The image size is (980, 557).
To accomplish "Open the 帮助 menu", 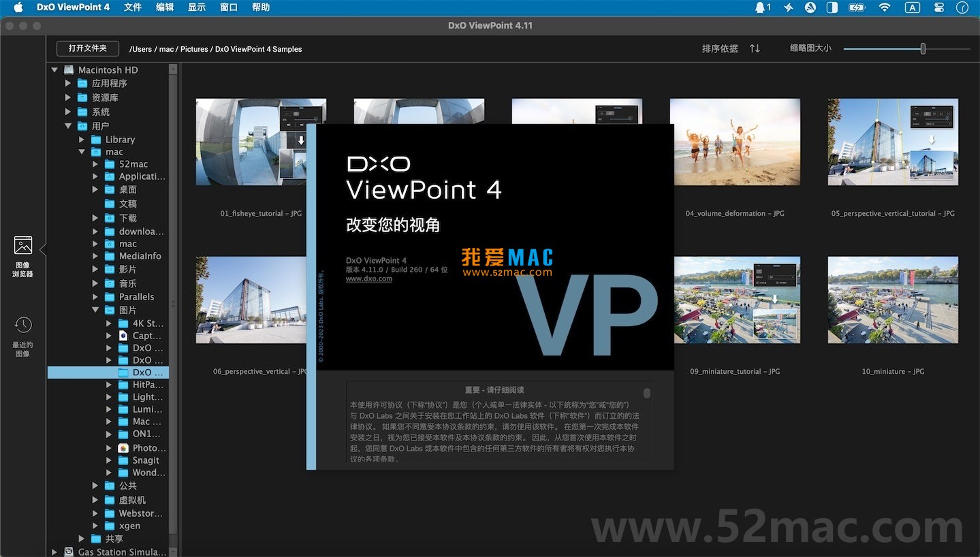I will pyautogui.click(x=261, y=7).
